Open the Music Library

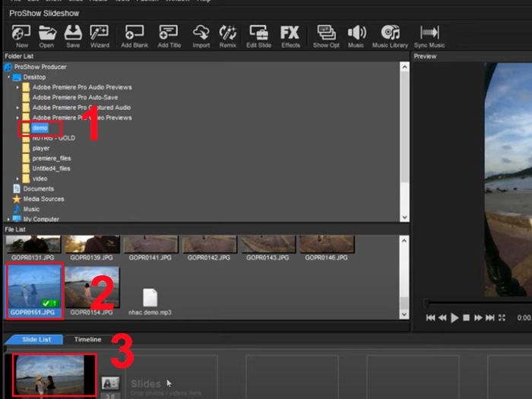pyautogui.click(x=391, y=35)
